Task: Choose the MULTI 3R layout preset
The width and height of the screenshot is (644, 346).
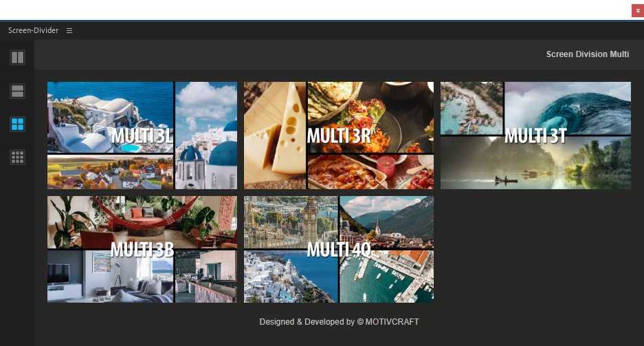Action: click(x=339, y=136)
